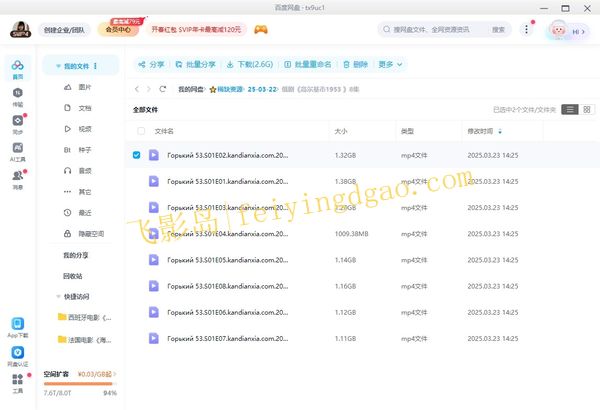Switch to grid thumbnail view mode
This screenshot has height=410, width=600.
[x=587, y=110]
